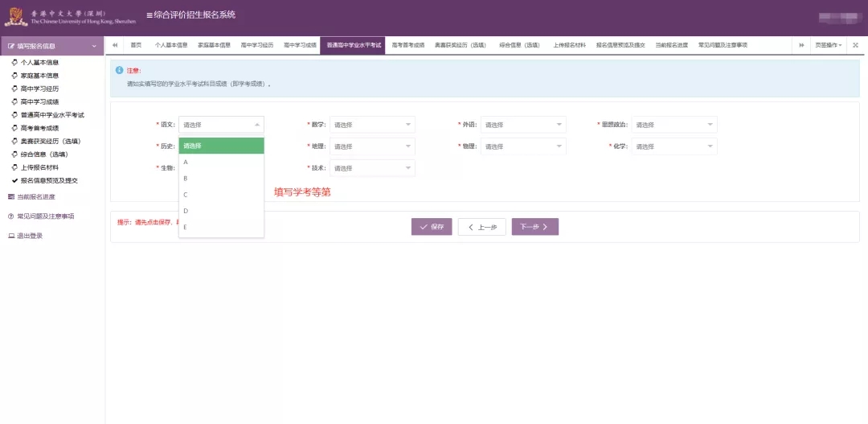Open the 数学 grade dropdown
This screenshot has width=868, height=424.
pyautogui.click(x=372, y=125)
